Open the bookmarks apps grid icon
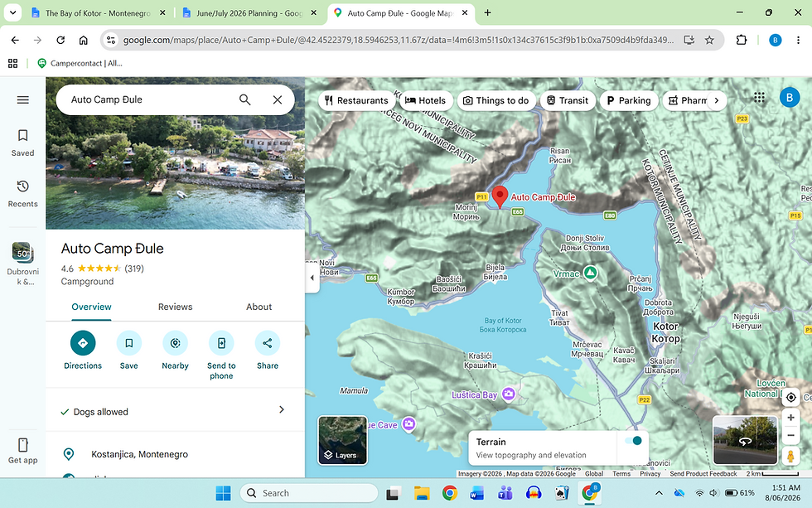 click(13, 63)
